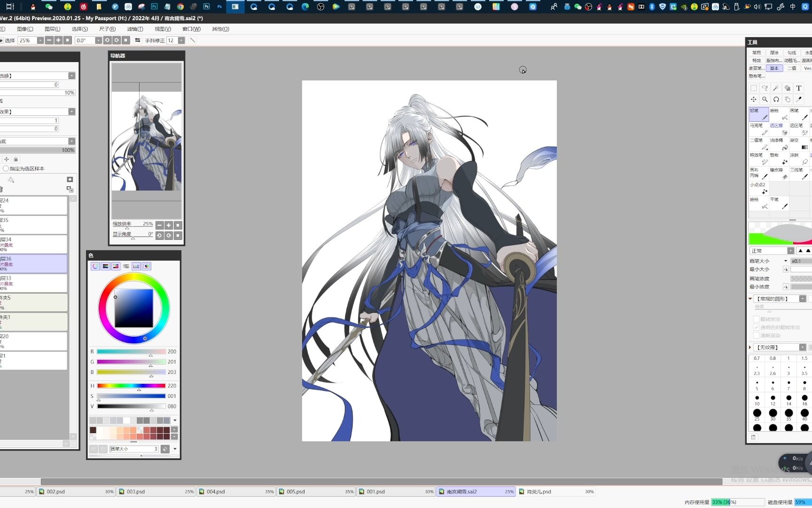Select the Zoom magnifier tool
Image resolution: width=812 pixels, height=508 pixels.
[x=765, y=99]
